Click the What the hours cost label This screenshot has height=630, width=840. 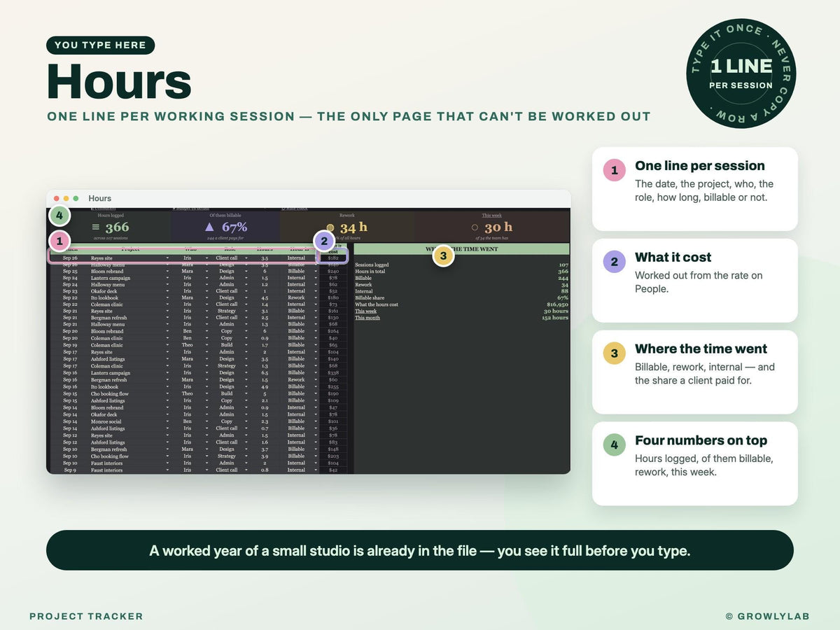pos(377,304)
